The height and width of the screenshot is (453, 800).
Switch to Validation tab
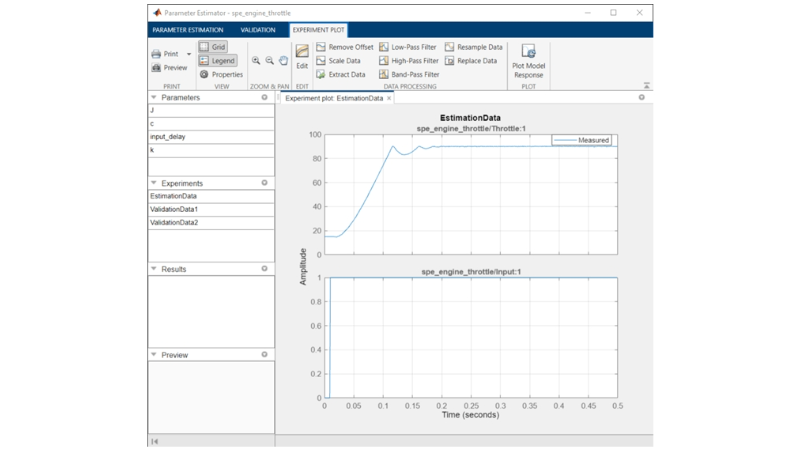(258, 30)
